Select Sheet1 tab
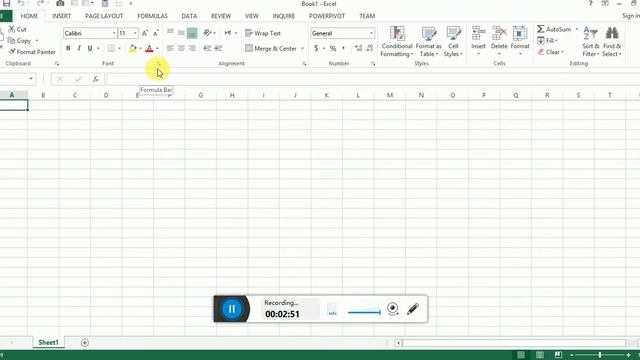 point(48,342)
